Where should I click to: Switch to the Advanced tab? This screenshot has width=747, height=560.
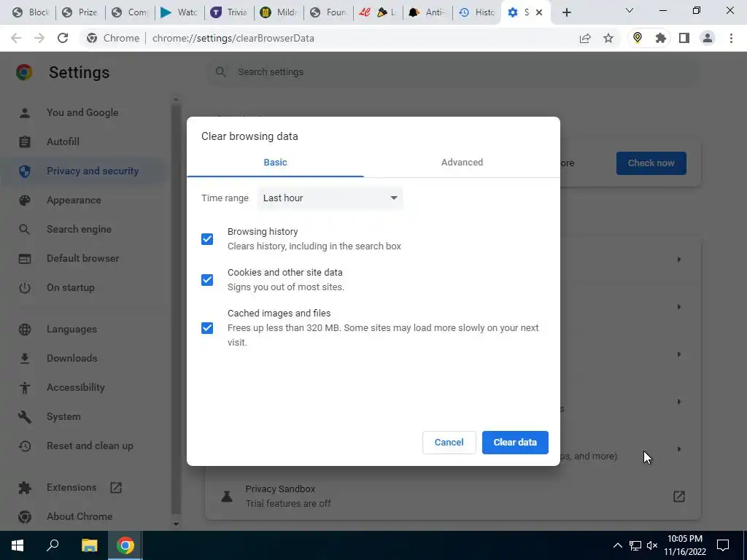pyautogui.click(x=462, y=163)
